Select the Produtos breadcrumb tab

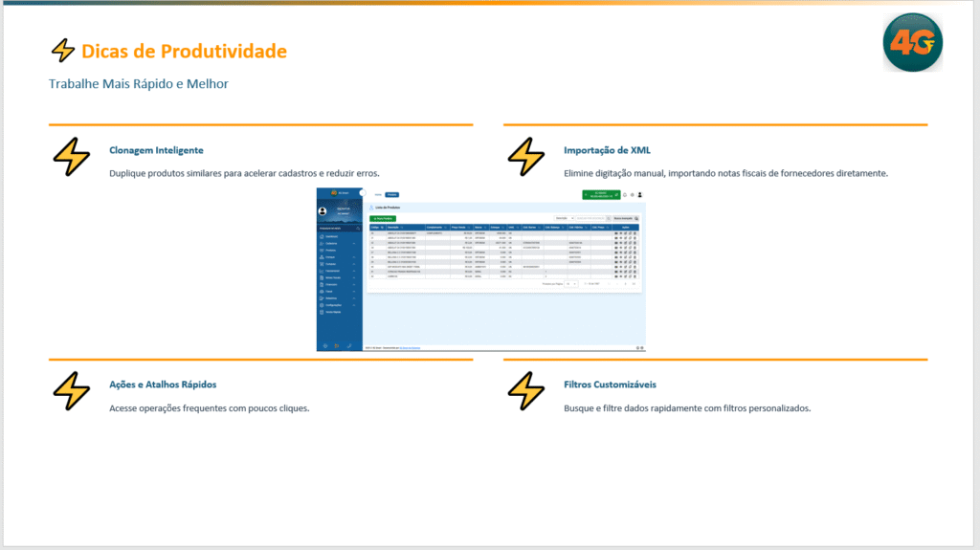tap(391, 195)
